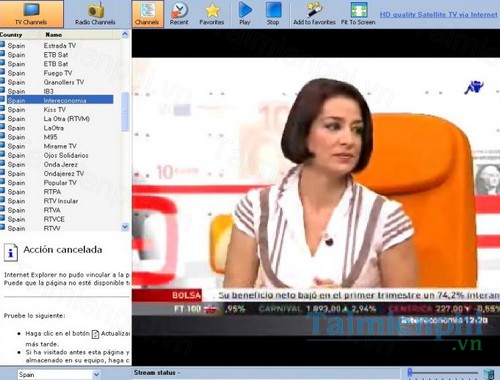Click the video playback area

click(x=316, y=197)
